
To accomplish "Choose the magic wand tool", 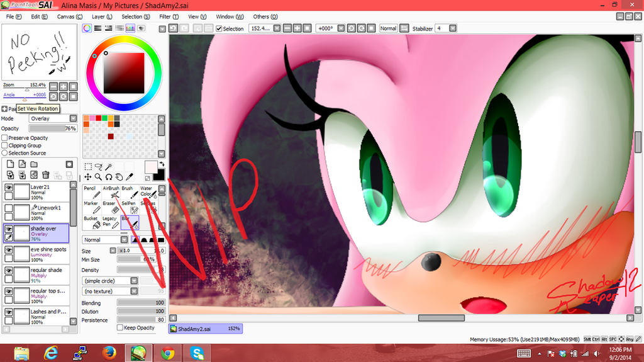I will tap(109, 167).
